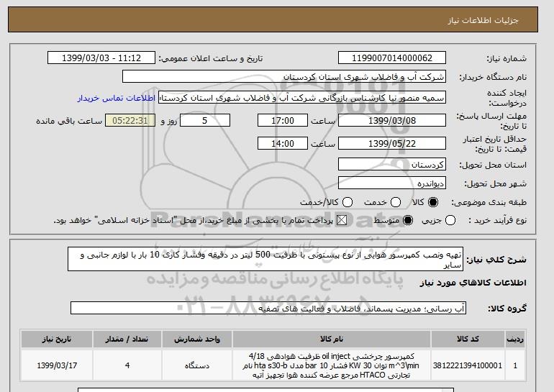The width and height of the screenshot is (554, 392).
Task: Click the buyer organization name field
Action: pos(284,77)
